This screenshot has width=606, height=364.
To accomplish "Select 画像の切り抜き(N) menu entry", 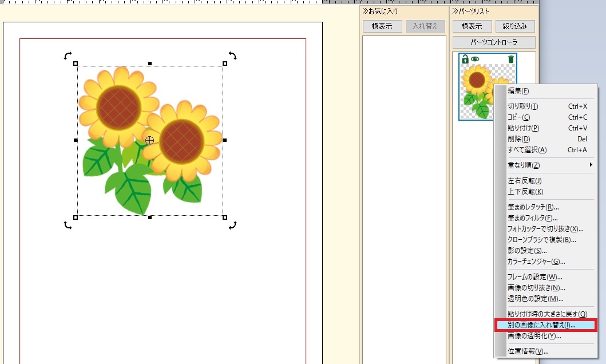I will [x=546, y=287].
